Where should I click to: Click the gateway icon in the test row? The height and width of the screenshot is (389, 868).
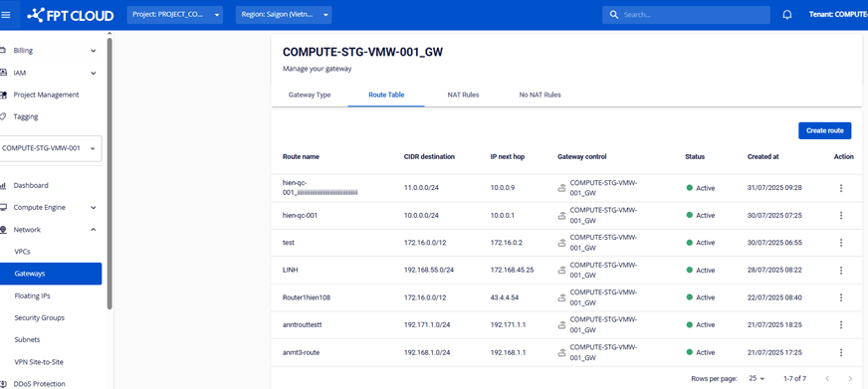point(561,243)
